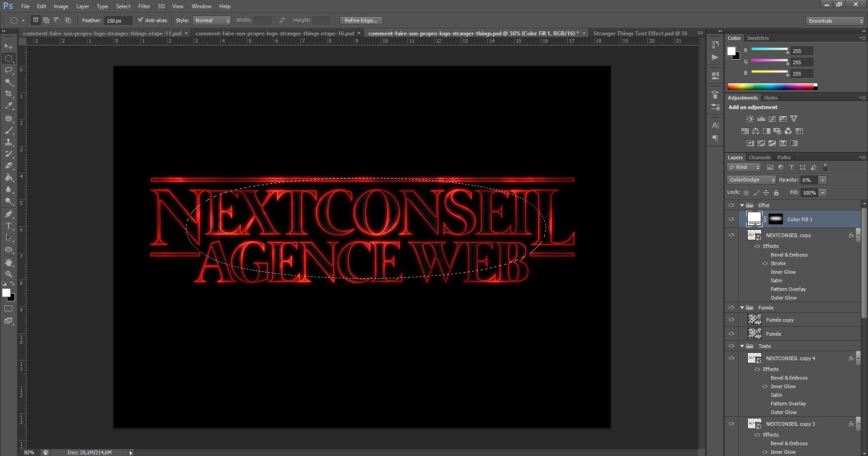Hide the NEXTCONSEIL copy layer

(731, 235)
